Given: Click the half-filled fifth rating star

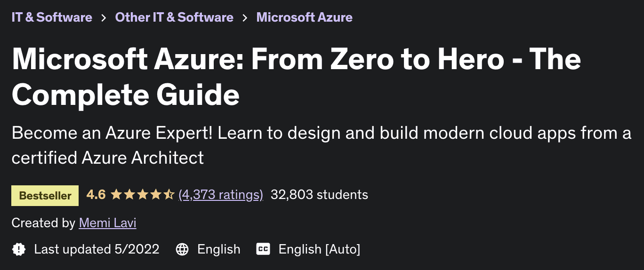Looking at the screenshot, I should point(169,194).
